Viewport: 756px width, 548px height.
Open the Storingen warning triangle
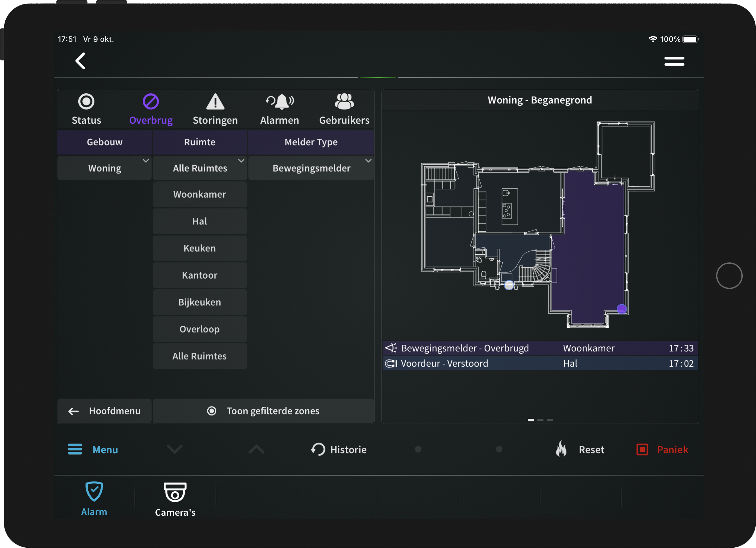215,102
